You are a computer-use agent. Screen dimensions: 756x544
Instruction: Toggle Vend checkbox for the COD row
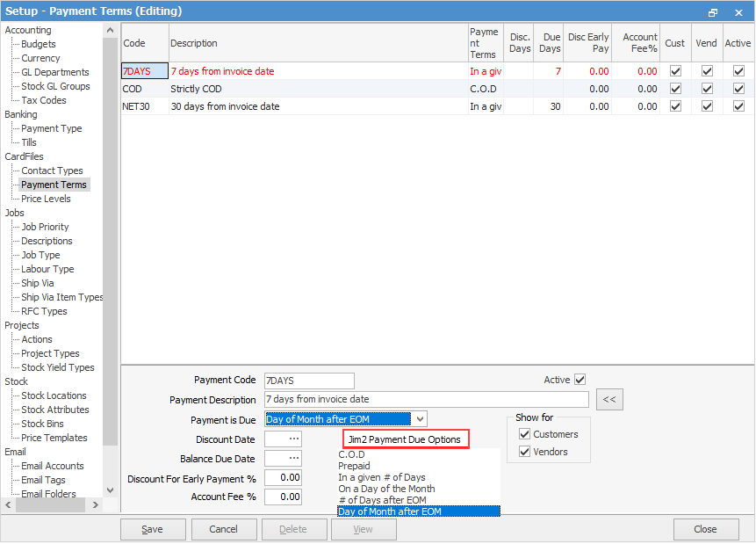click(x=707, y=89)
